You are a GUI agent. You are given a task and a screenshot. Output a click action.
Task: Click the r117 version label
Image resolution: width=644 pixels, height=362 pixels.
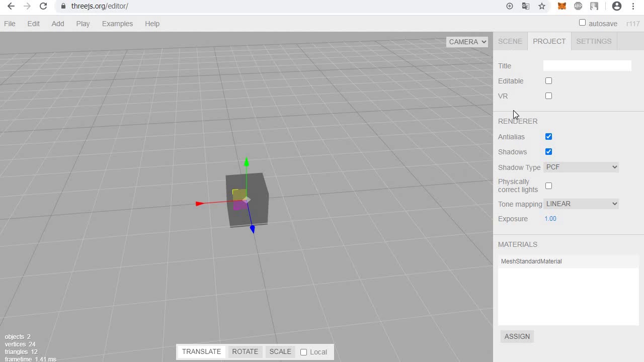[633, 24]
